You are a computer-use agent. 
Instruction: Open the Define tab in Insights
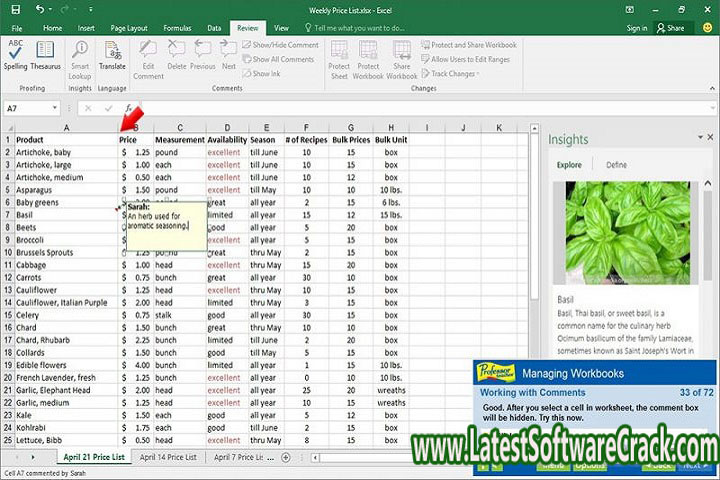click(x=616, y=165)
